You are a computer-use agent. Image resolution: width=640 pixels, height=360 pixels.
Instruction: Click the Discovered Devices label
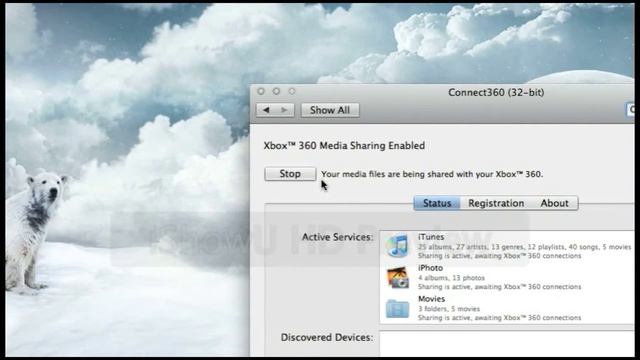point(327,338)
